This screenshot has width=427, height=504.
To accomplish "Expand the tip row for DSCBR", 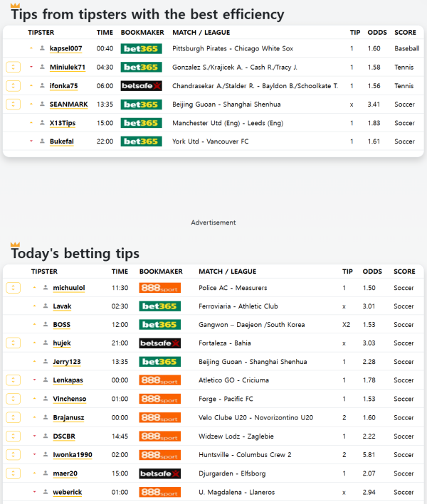I will [x=13, y=436].
